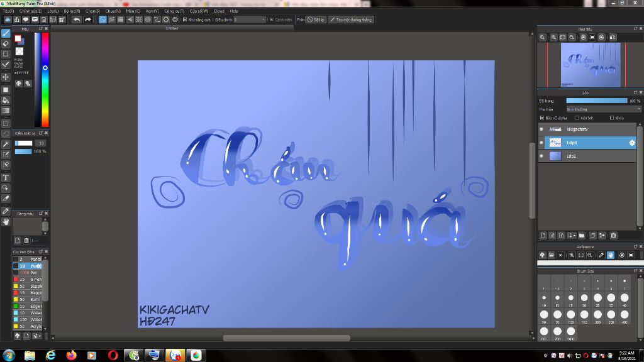Open image file in Reference panel
Viewport: 644px width, 362px height.
click(551, 255)
